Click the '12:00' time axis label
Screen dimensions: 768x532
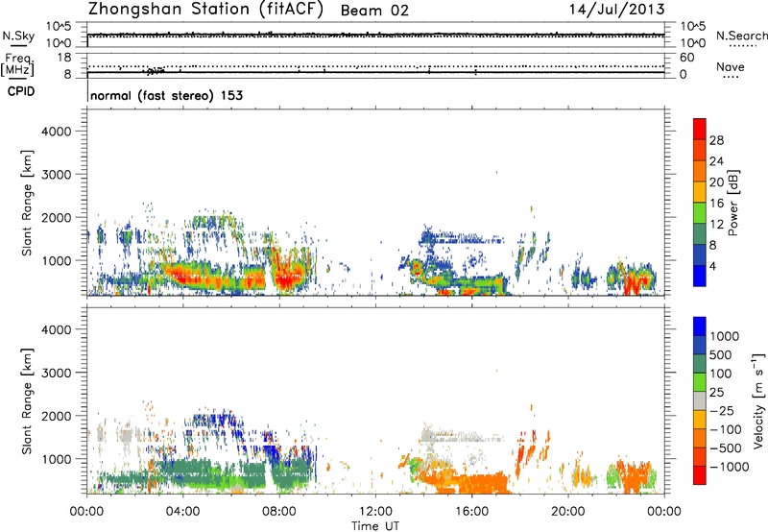(375, 512)
